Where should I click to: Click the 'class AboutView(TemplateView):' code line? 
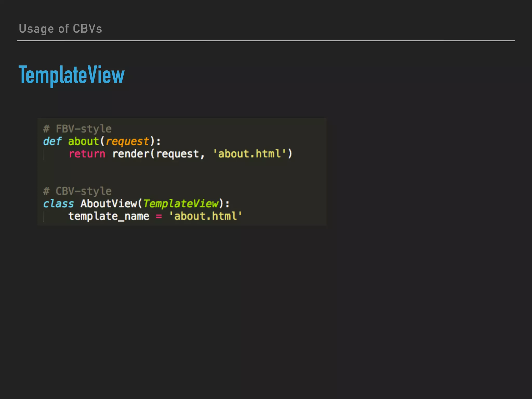[x=136, y=204]
